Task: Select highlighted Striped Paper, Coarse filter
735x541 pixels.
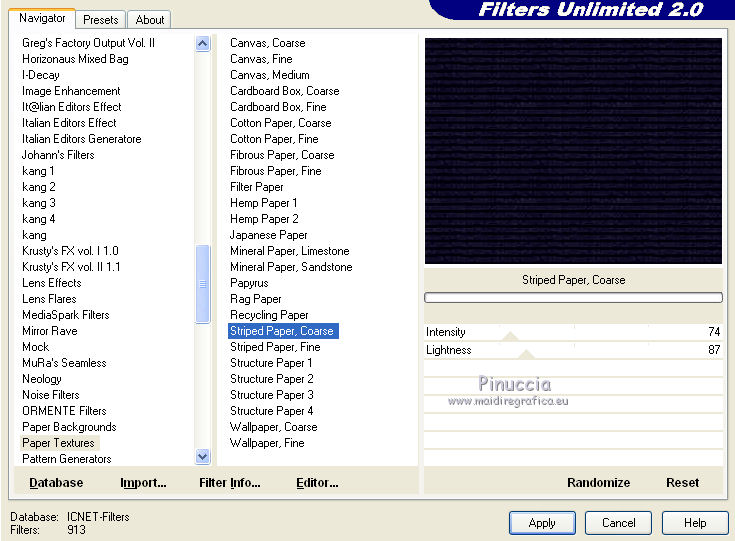Action: pyautogui.click(x=283, y=331)
